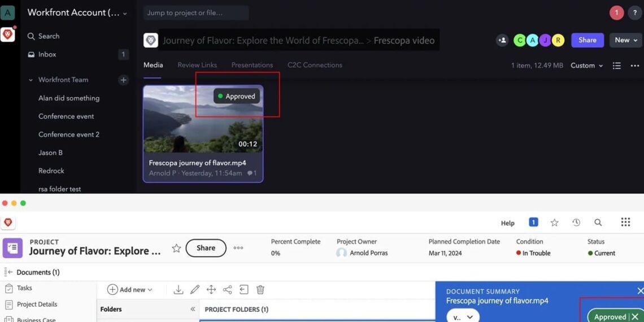The image size is (644, 322).
Task: Open Workfront favorites star in header
Action: pos(555,223)
